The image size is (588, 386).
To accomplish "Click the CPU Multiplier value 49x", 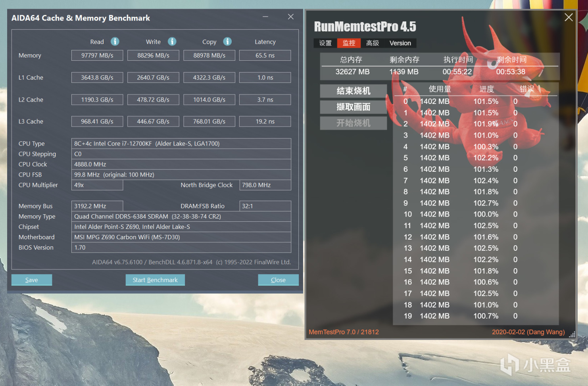I will coord(97,185).
